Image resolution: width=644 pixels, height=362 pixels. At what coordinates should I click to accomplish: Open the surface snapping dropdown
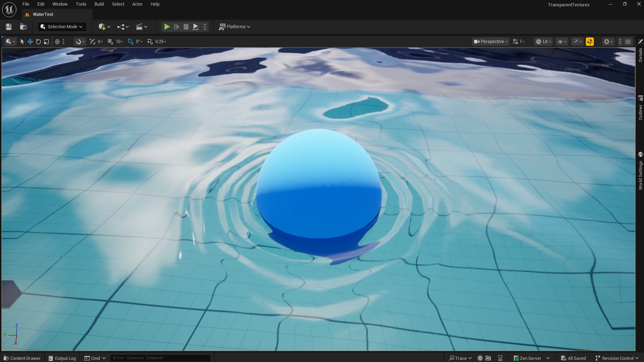pyautogui.click(x=80, y=42)
